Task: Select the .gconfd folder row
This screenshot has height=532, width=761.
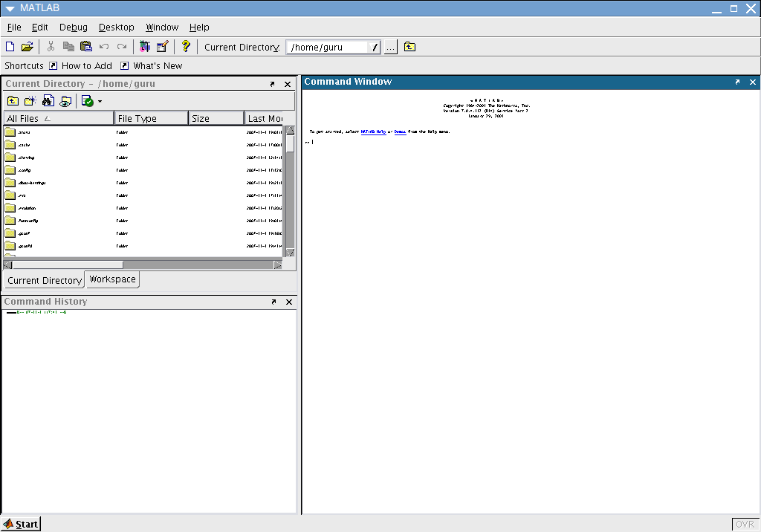Action: point(143,246)
